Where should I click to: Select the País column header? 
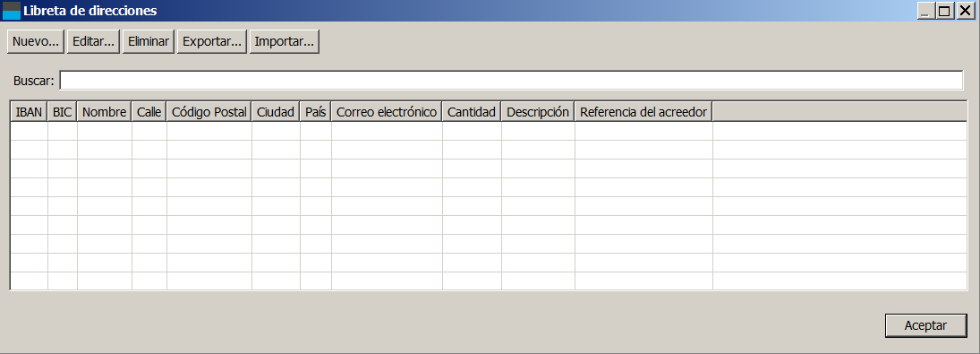coord(316,112)
